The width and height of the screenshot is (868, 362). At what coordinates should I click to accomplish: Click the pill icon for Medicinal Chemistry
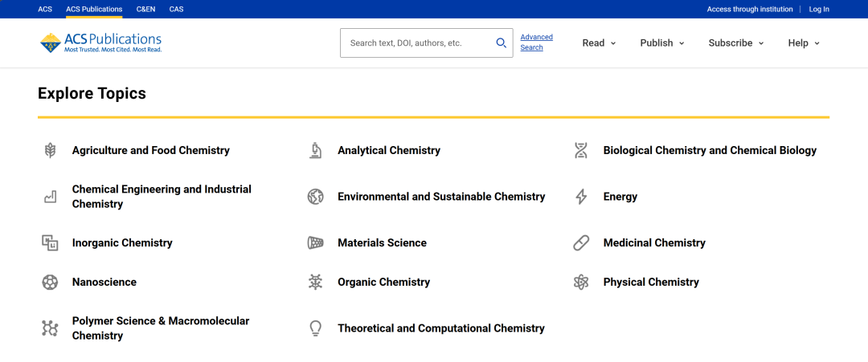(581, 243)
